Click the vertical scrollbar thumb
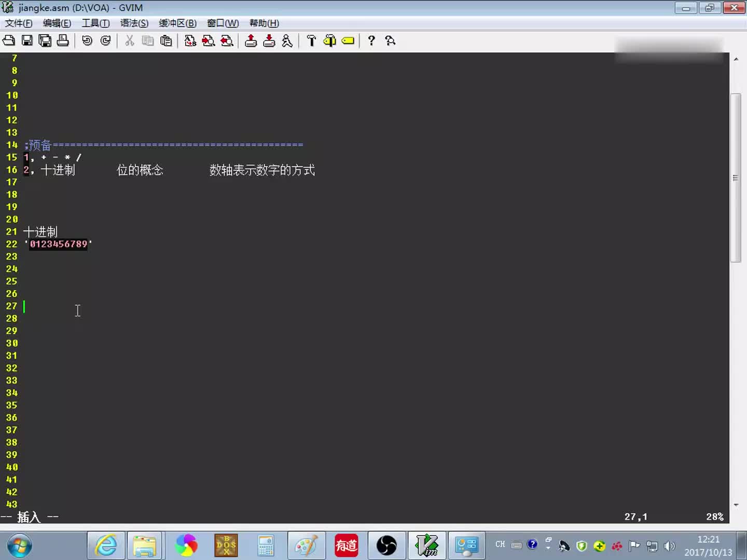The height and width of the screenshot is (560, 747). pyautogui.click(x=736, y=178)
